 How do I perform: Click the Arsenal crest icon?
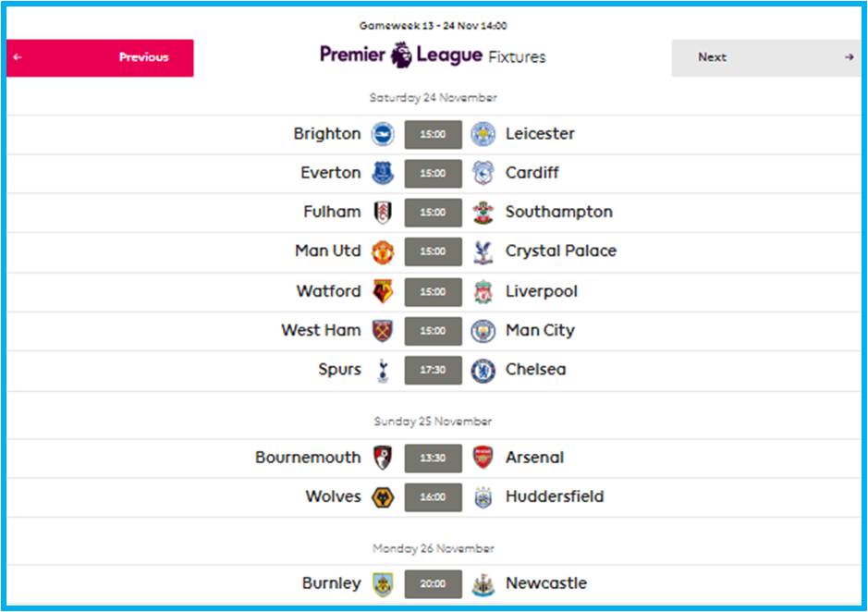(483, 458)
